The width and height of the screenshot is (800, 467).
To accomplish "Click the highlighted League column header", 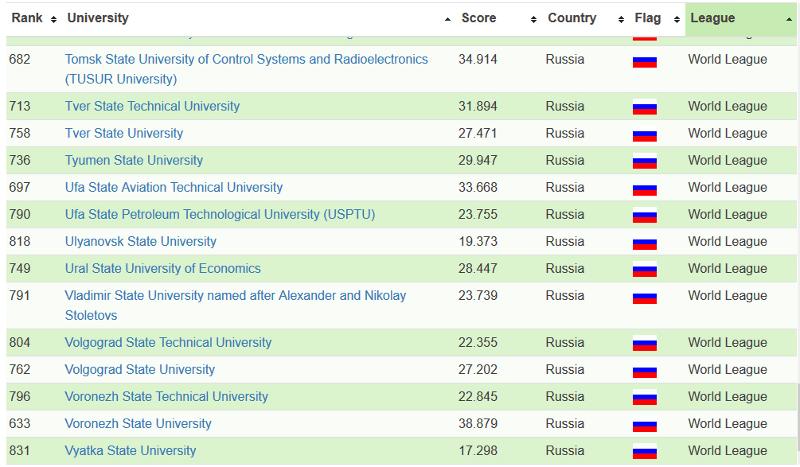I will pos(712,18).
